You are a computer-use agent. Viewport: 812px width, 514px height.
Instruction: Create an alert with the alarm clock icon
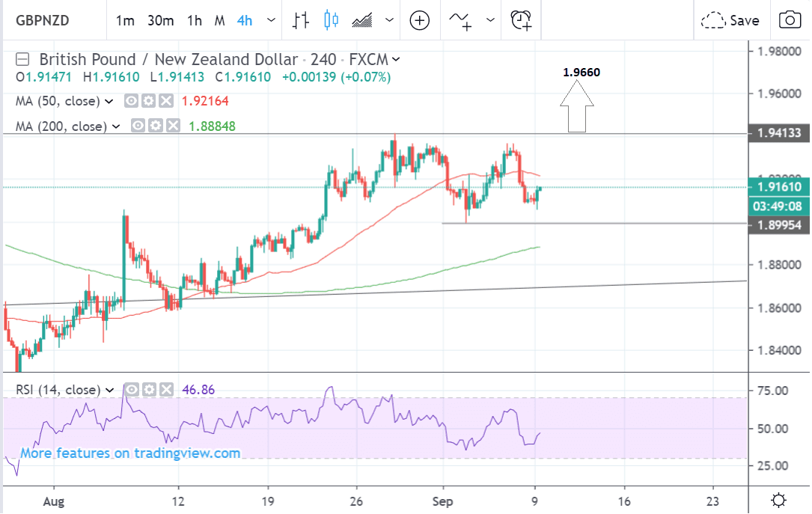[x=521, y=20]
